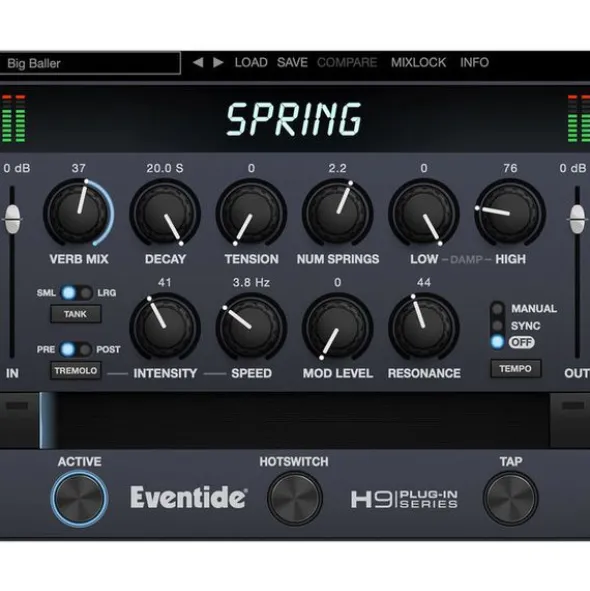Go to the previous preset arrow
This screenshot has width=590, height=591.
198,62
